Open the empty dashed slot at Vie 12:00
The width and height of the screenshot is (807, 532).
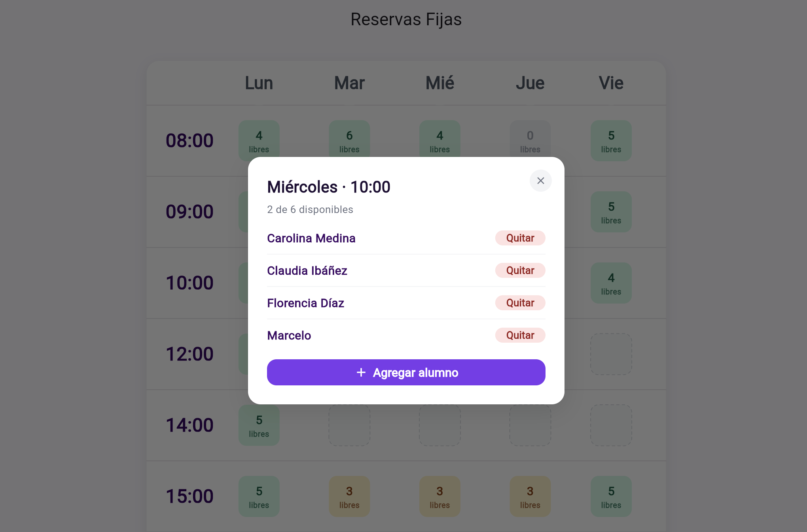[611, 354]
